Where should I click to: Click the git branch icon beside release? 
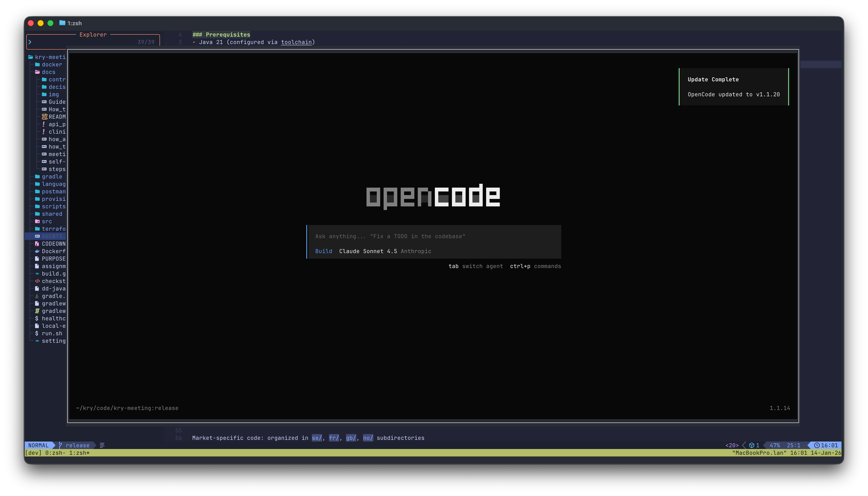[60, 445]
